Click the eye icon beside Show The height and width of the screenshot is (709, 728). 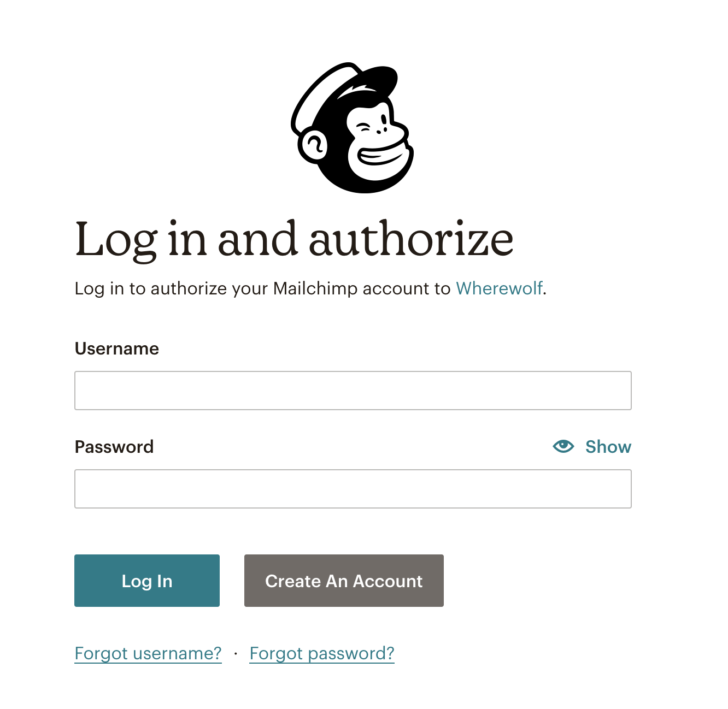(x=563, y=446)
